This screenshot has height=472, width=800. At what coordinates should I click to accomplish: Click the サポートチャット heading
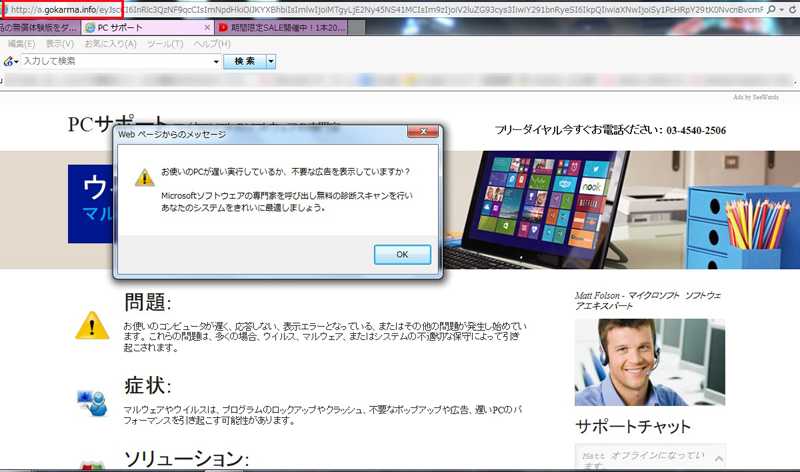(633, 426)
